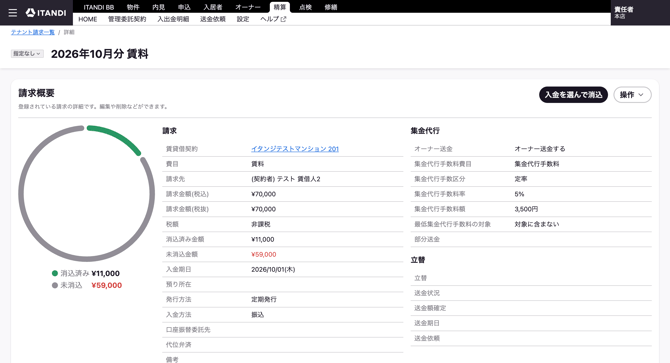The image size is (670, 363).
Task: Click the 消込済み legend entry
Action: pos(85,273)
